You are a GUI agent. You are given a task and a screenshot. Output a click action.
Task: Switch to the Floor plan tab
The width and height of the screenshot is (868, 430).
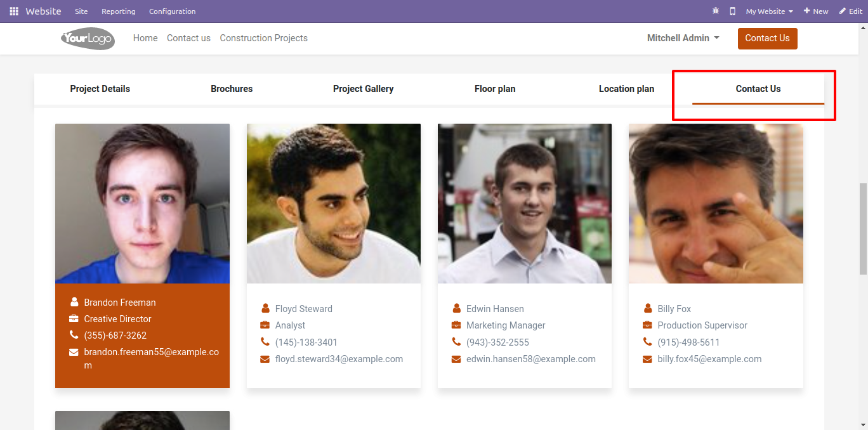tap(495, 89)
